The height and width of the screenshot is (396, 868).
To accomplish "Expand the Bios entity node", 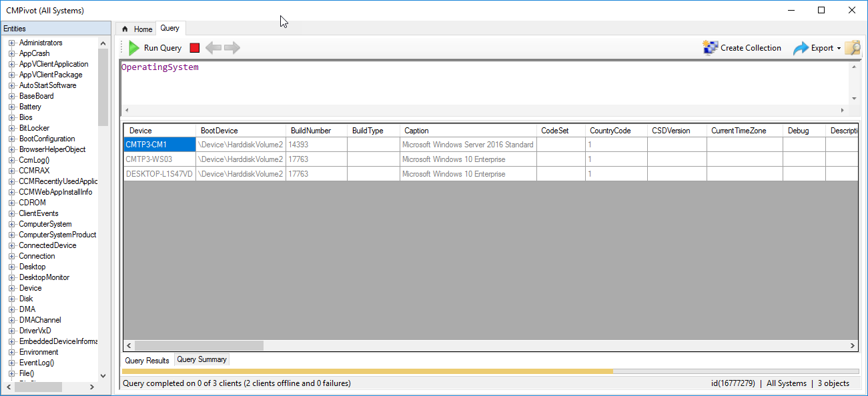I will click(12, 117).
